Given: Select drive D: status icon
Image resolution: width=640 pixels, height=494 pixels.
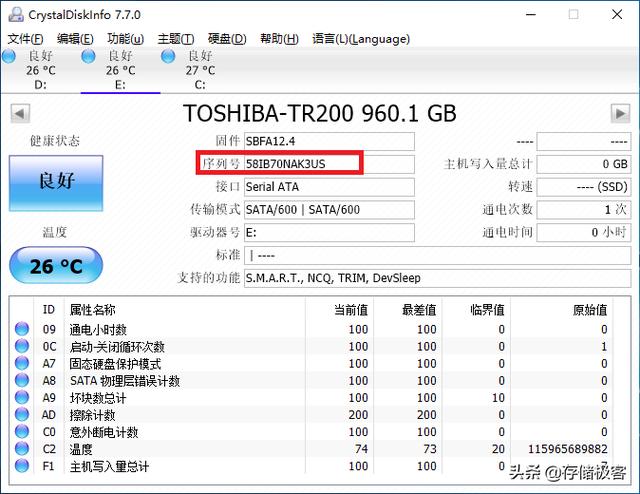Looking at the screenshot, I should [10, 57].
